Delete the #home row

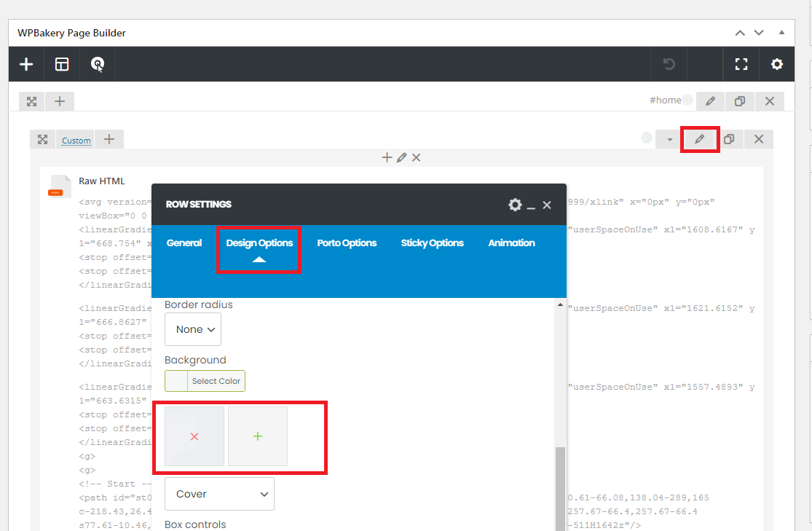tap(770, 101)
